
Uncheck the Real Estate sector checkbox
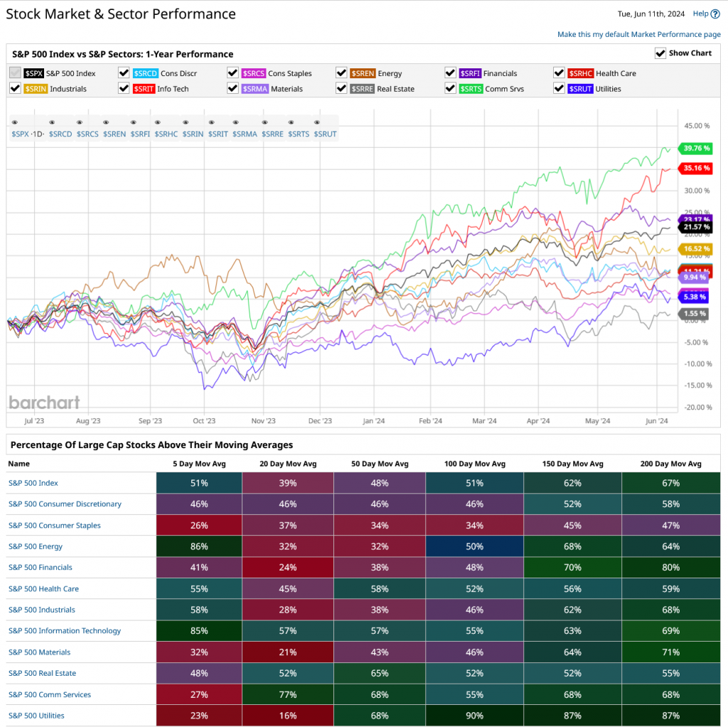coord(341,88)
